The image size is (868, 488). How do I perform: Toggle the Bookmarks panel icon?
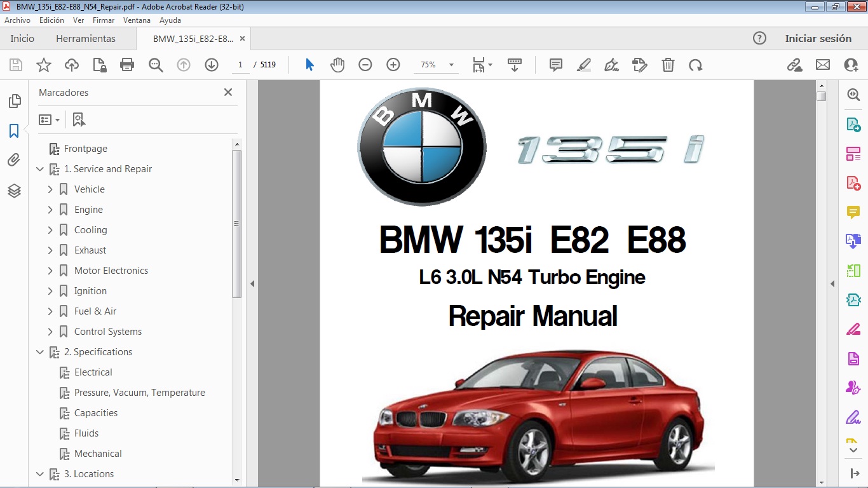[x=14, y=131]
